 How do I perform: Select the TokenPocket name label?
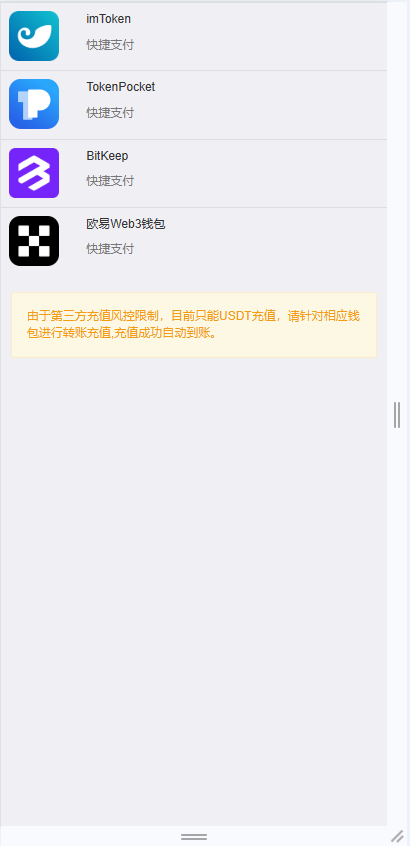pyautogui.click(x=121, y=87)
